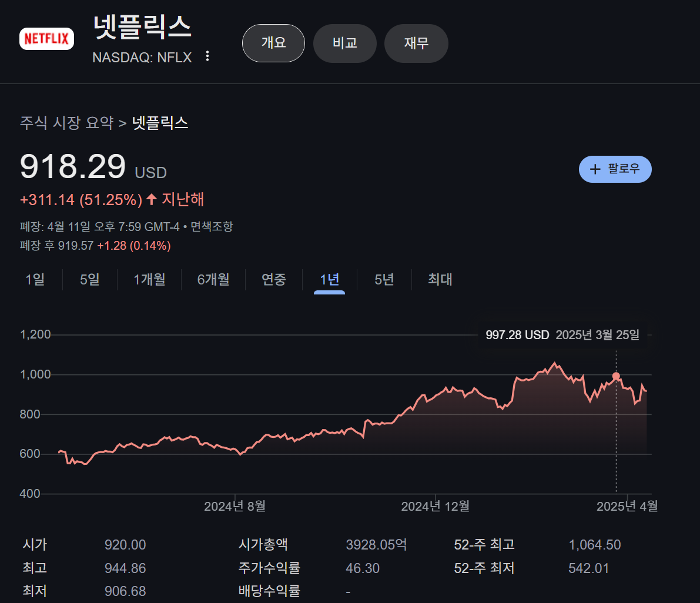Select the 연중 range tab
This screenshot has width=700, height=603.
coord(274,280)
